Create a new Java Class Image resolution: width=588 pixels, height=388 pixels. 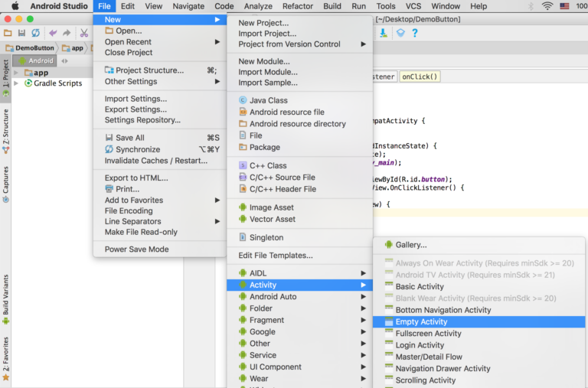point(300,100)
